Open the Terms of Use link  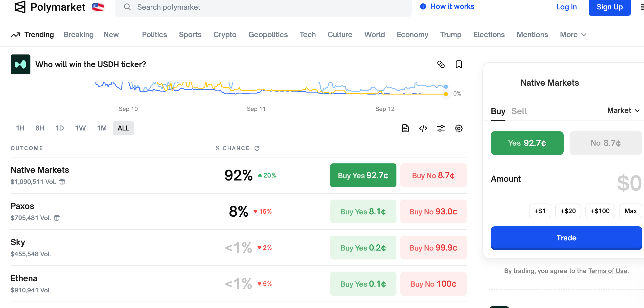coord(607,271)
